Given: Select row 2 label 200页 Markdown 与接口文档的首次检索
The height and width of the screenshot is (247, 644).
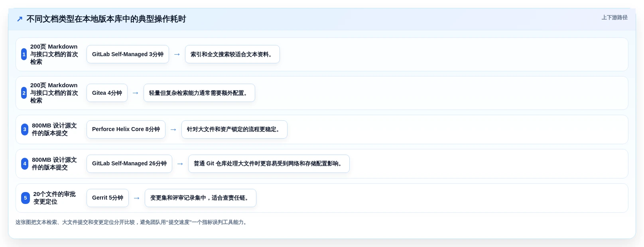Looking at the screenshot, I should pyautogui.click(x=54, y=93).
